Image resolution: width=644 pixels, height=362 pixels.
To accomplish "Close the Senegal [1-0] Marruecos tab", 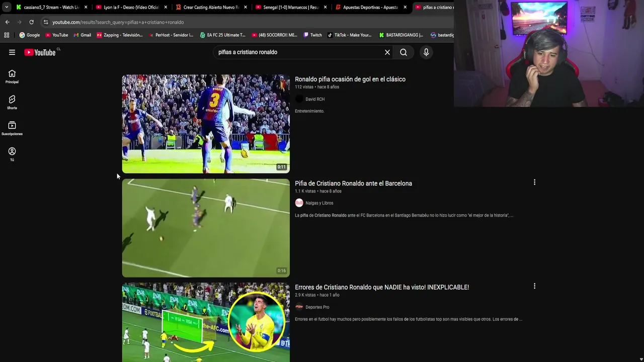I will point(325,7).
